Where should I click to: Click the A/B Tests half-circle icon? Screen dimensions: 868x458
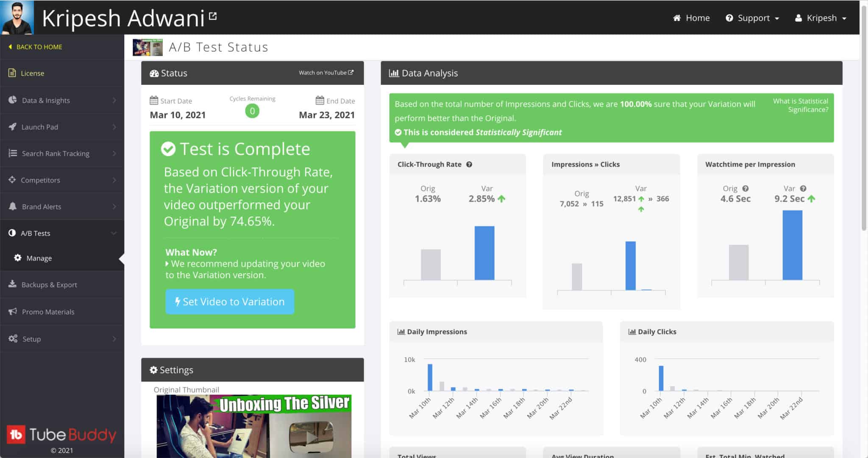pos(12,233)
